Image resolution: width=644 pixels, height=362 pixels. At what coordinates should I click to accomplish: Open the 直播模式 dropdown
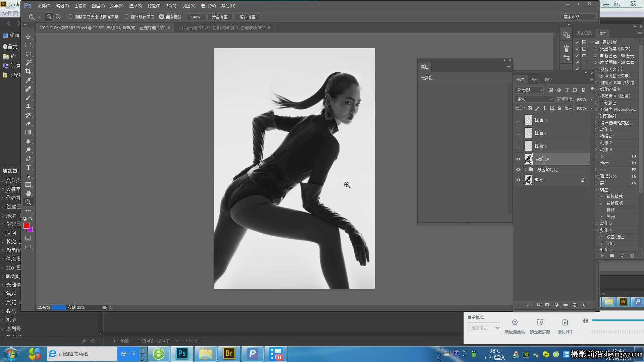[484, 328]
